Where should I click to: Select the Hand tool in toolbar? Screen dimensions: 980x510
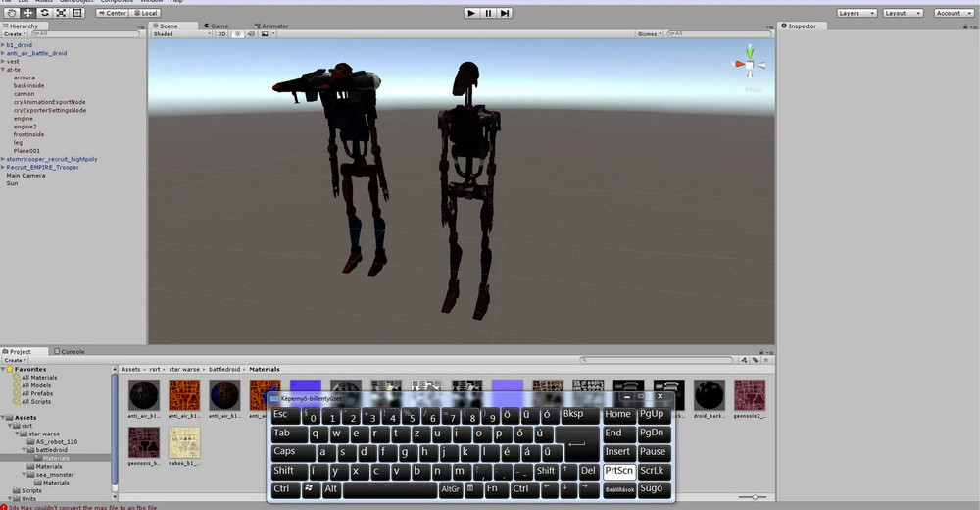pos(11,13)
